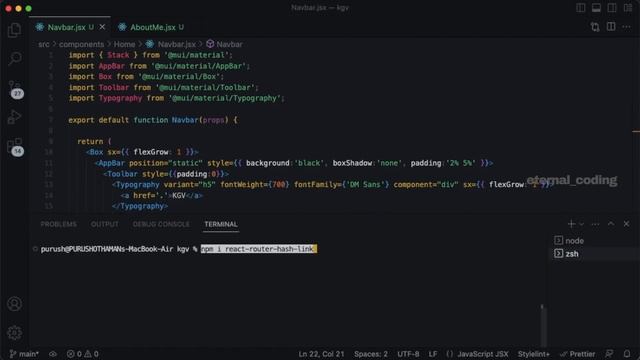Select 'Navbar.jsx' in the breadcrumb path
This screenshot has height=360, width=640.
[176, 44]
